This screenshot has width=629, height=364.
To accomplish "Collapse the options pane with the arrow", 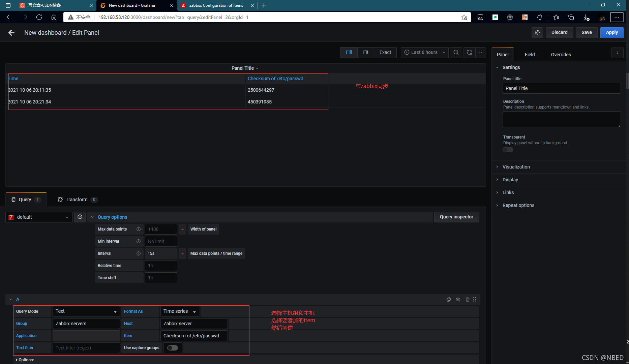I will (x=618, y=53).
